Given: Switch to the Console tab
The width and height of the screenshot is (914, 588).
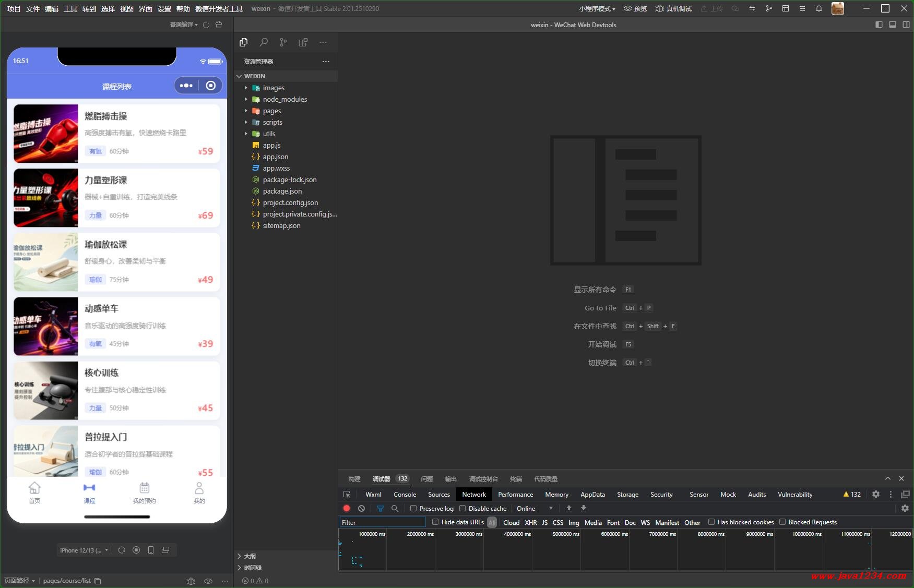Looking at the screenshot, I should [x=405, y=495].
